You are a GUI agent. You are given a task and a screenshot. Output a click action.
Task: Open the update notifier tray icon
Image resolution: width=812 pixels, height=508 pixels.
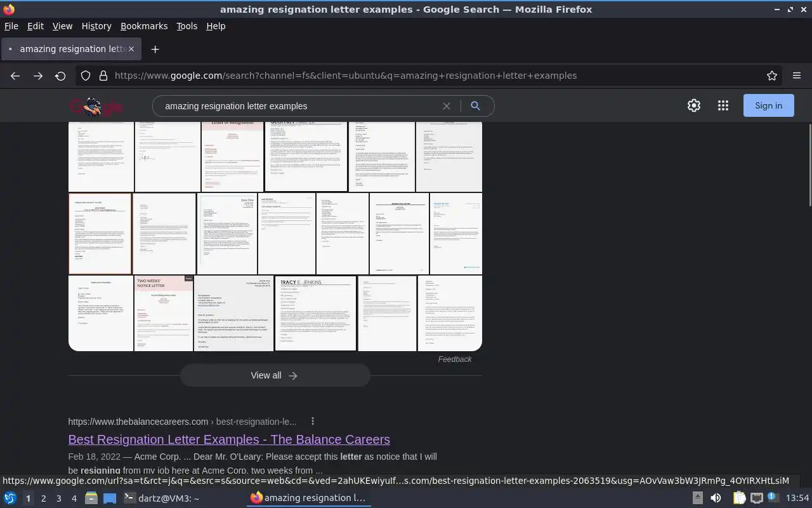(x=773, y=498)
